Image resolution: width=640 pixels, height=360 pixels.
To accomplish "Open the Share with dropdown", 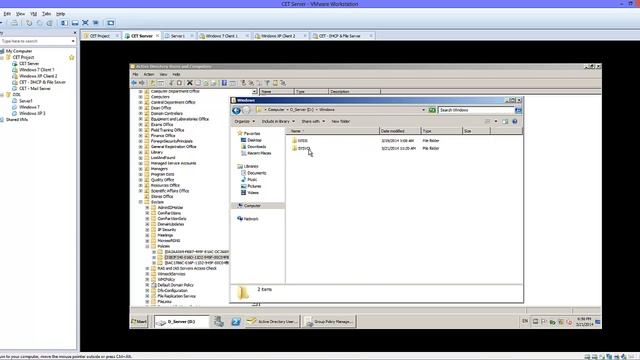I will [x=313, y=122].
